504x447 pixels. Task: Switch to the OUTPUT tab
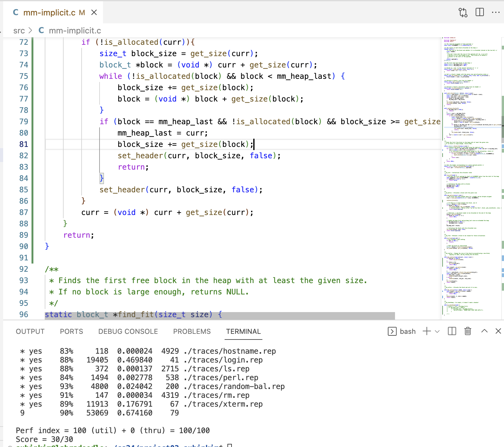[x=30, y=331]
